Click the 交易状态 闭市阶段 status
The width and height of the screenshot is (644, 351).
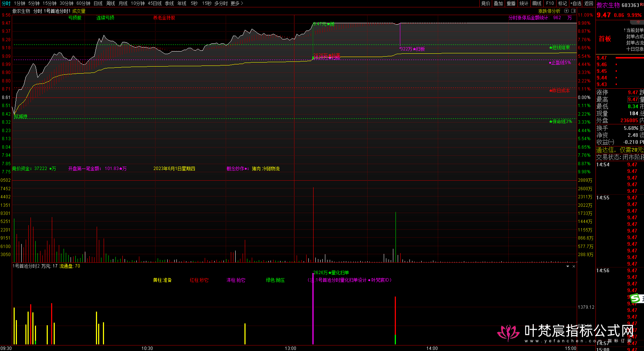620,157
